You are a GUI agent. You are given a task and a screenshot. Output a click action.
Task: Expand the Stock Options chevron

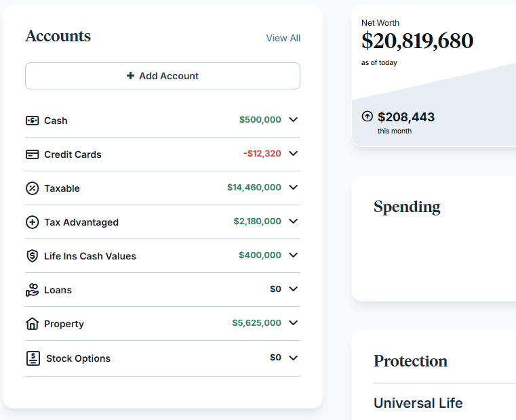[x=293, y=358]
